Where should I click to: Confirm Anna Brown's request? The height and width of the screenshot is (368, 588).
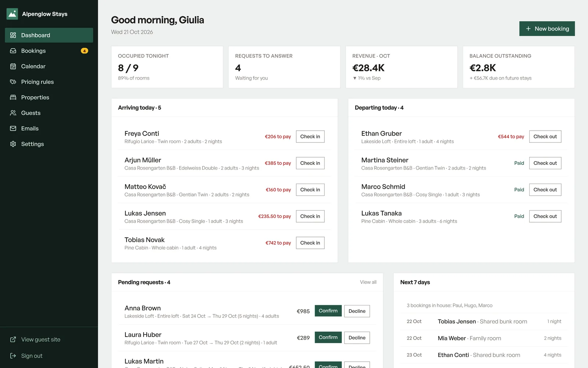(x=328, y=311)
